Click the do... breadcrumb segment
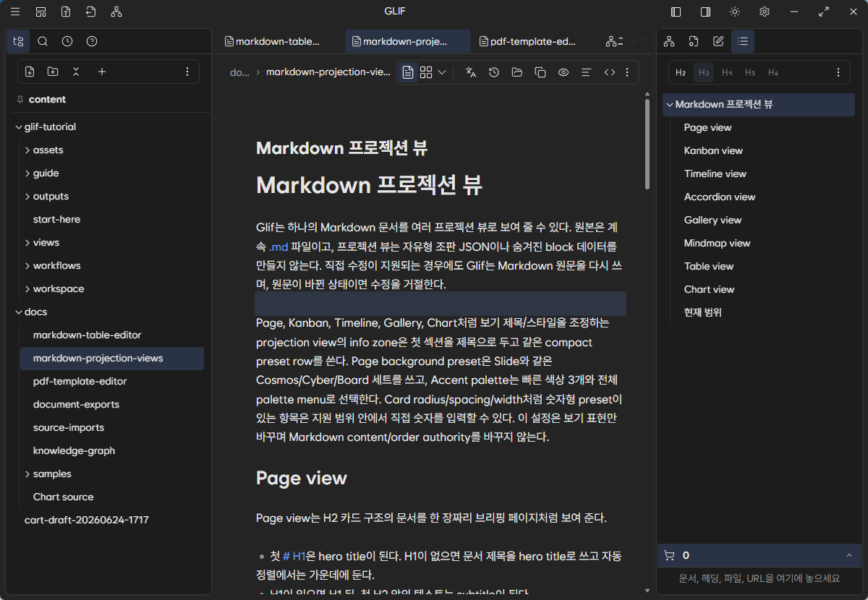868x600 pixels. (x=239, y=72)
